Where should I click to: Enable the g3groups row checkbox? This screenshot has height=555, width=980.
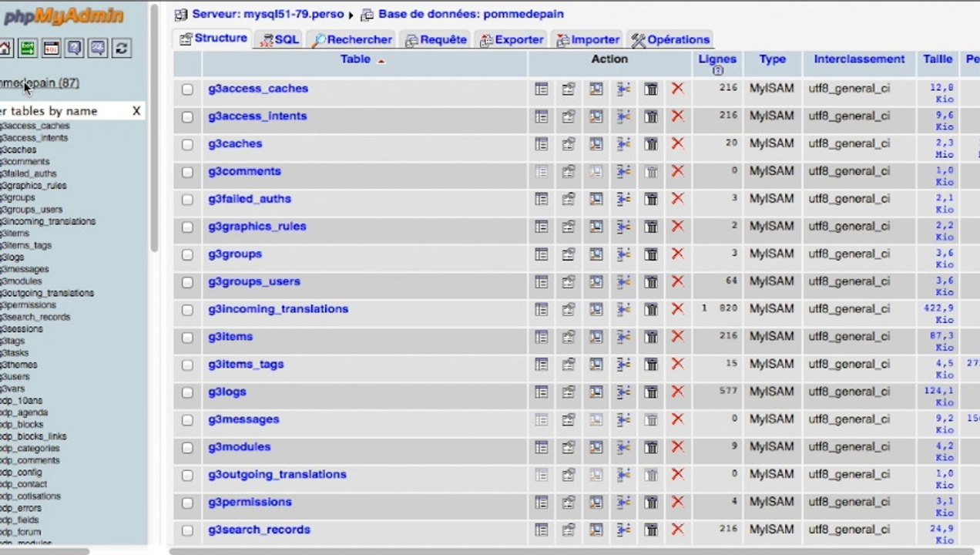tap(187, 255)
